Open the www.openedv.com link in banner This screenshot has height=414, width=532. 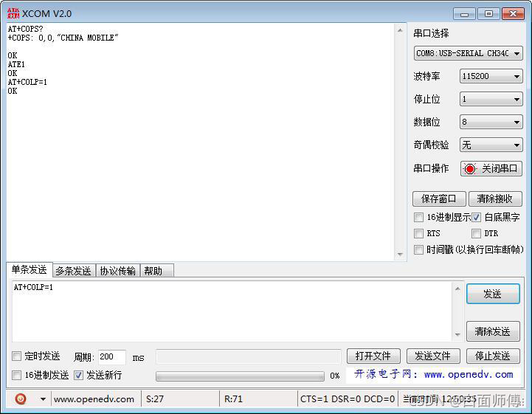tap(469, 374)
